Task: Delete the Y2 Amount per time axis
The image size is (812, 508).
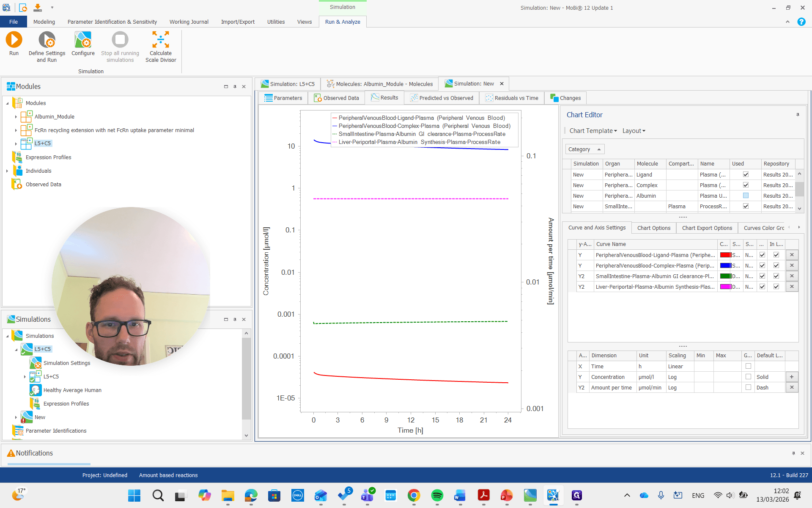Action: 792,387
